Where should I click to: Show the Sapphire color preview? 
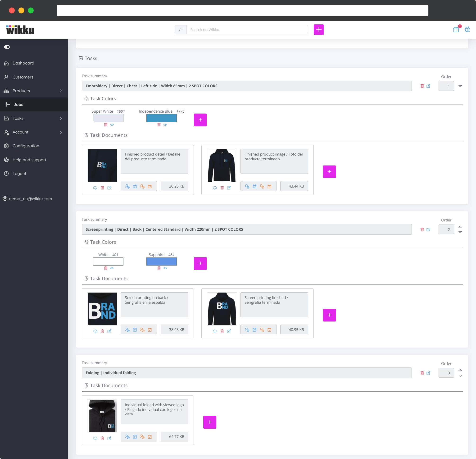click(x=165, y=268)
